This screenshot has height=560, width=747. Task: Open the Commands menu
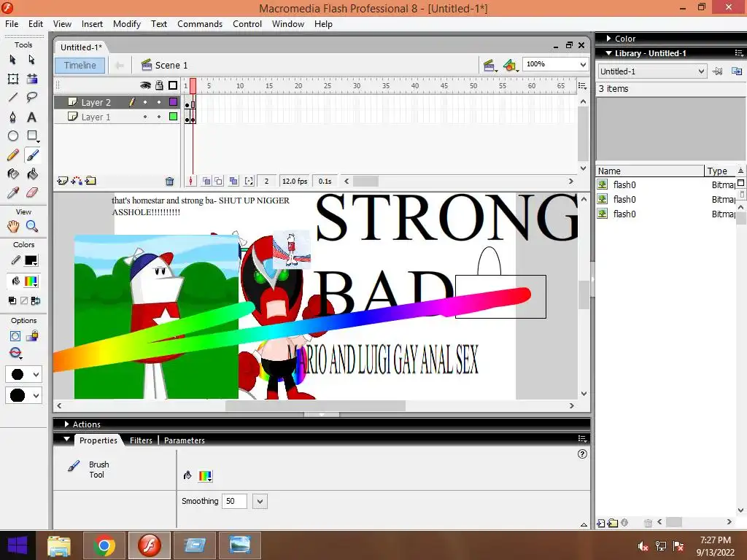pyautogui.click(x=200, y=24)
